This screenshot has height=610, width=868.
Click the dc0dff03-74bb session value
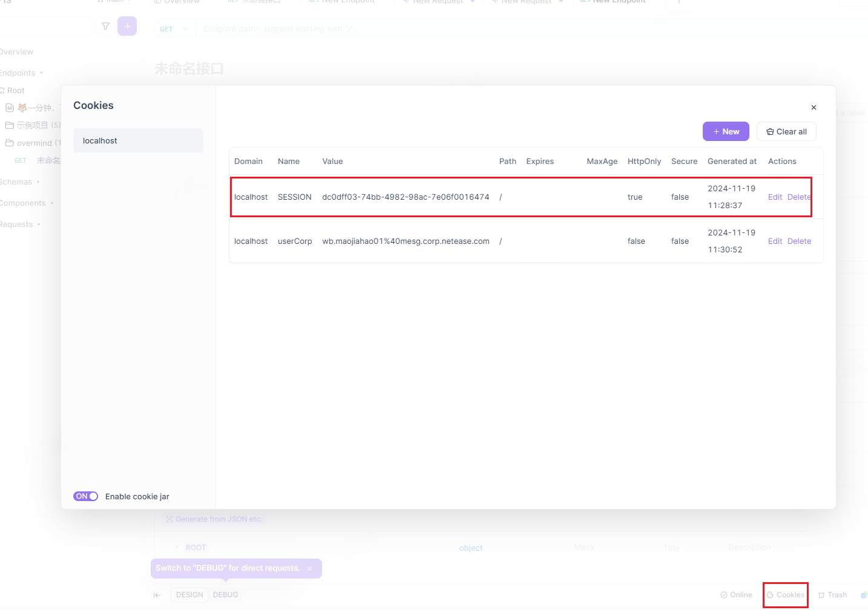pos(406,197)
